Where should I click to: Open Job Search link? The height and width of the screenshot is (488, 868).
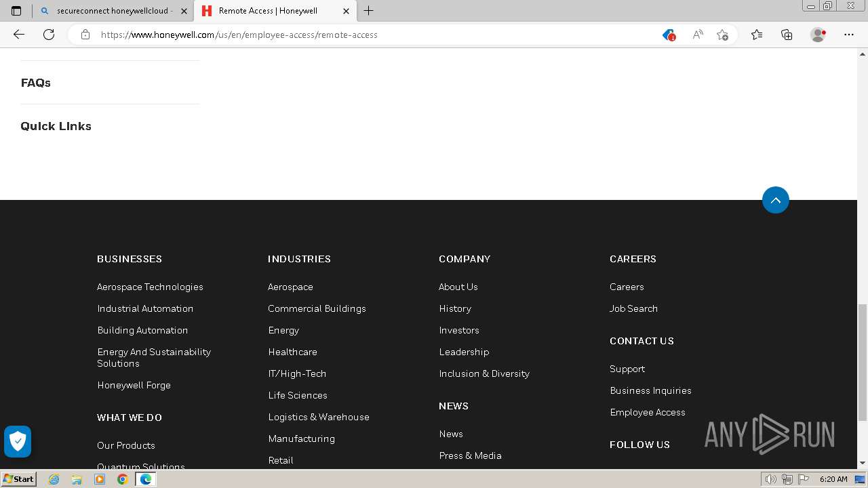[x=633, y=308]
